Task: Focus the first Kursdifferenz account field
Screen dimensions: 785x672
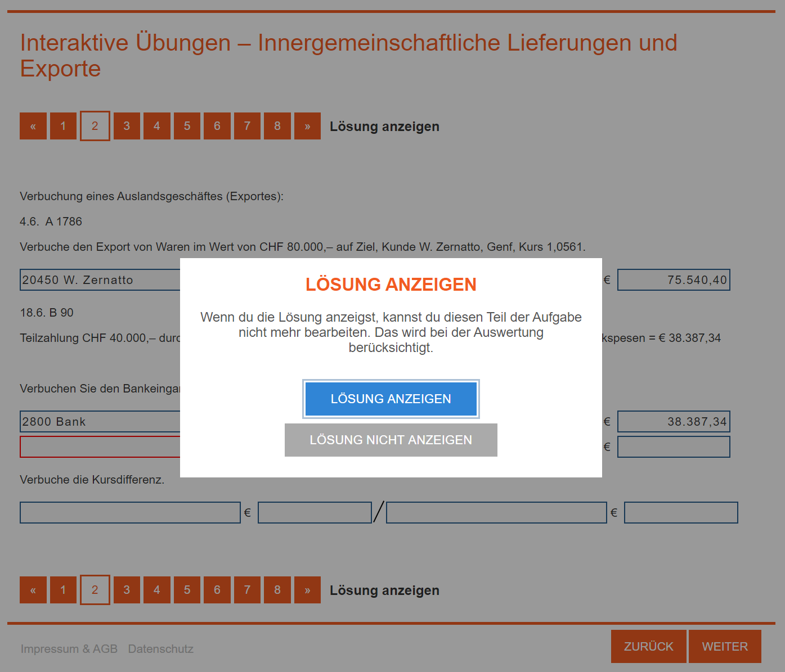Action: (130, 513)
